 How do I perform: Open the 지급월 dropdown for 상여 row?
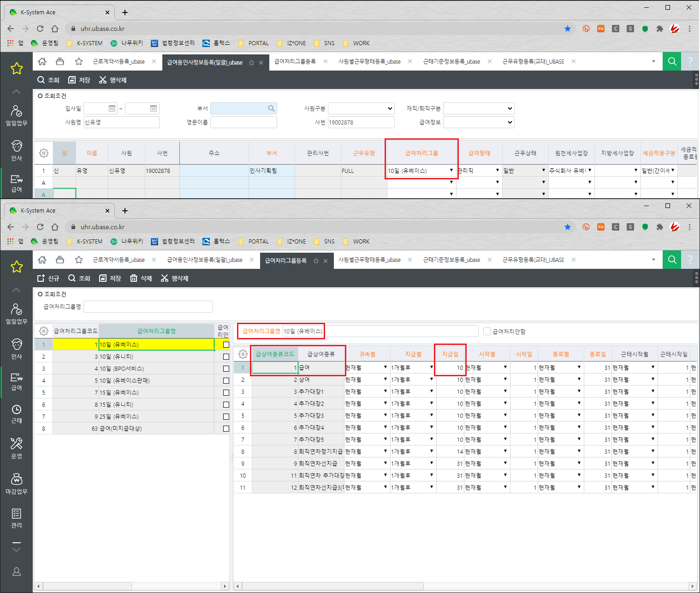[x=432, y=380]
